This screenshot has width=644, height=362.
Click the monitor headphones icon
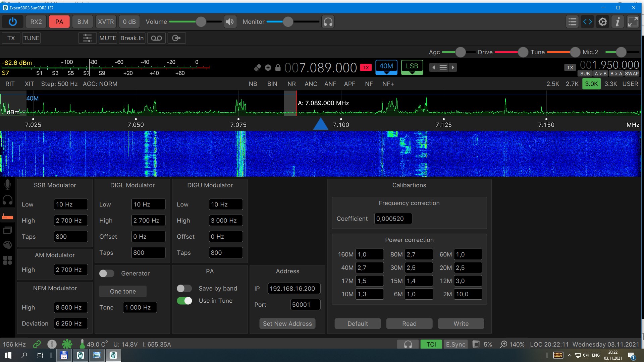coord(328,22)
